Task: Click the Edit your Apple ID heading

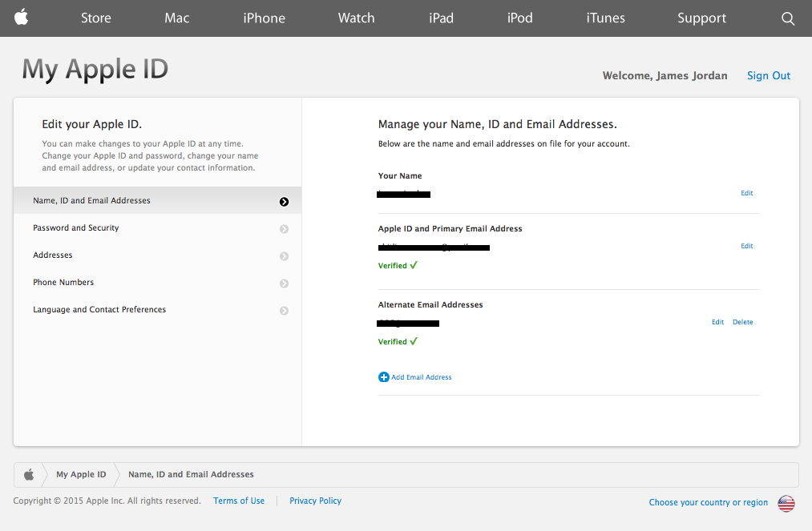Action: pyautogui.click(x=91, y=124)
